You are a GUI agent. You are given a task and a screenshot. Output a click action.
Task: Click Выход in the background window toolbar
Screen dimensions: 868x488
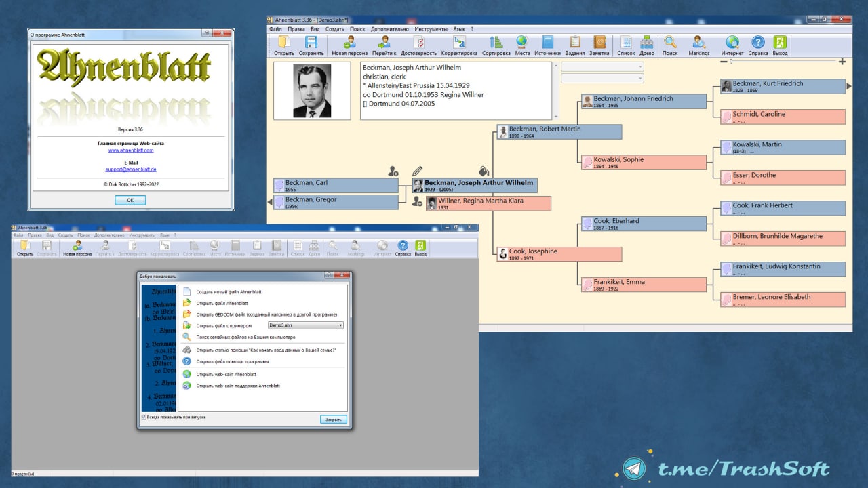point(420,249)
